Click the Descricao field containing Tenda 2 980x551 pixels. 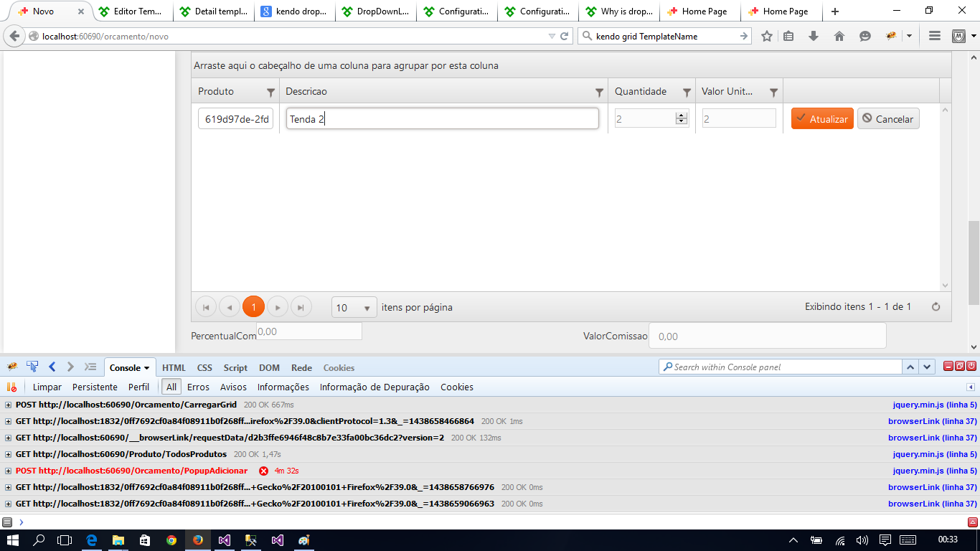click(443, 118)
